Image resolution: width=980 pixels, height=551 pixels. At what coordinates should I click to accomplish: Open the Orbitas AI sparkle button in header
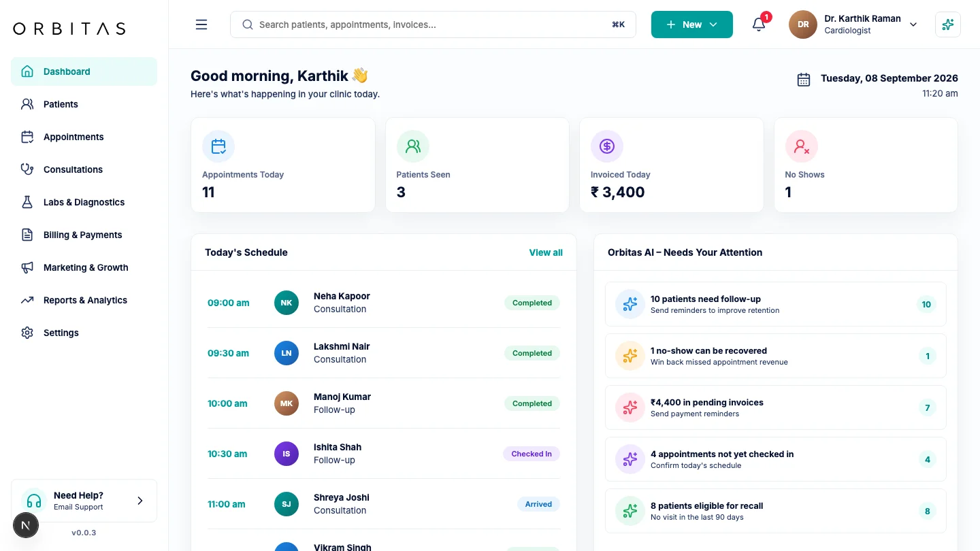pyautogui.click(x=948, y=24)
